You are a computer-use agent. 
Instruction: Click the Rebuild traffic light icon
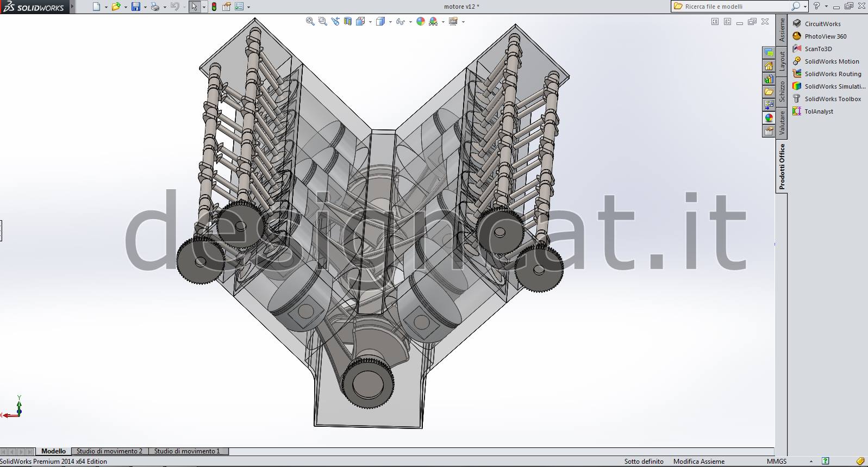(214, 7)
